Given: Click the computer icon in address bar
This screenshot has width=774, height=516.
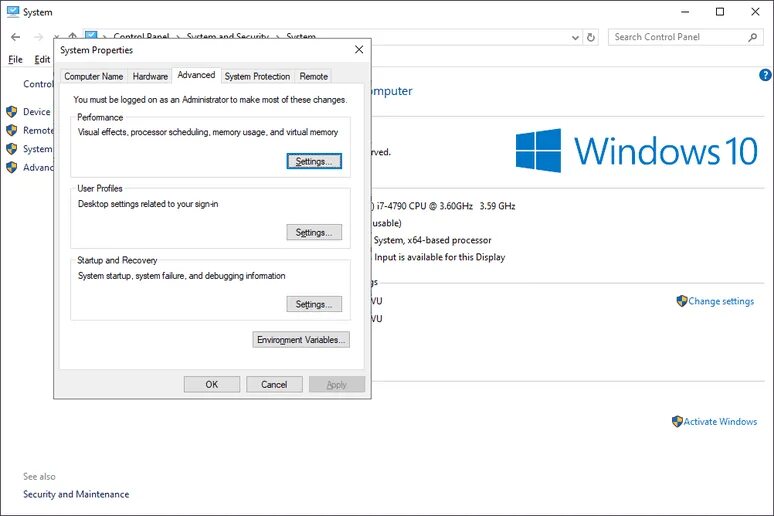Looking at the screenshot, I should [91, 36].
